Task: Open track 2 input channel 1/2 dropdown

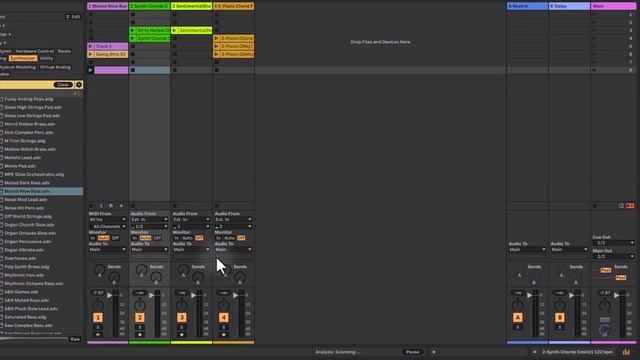Action: 149,227
